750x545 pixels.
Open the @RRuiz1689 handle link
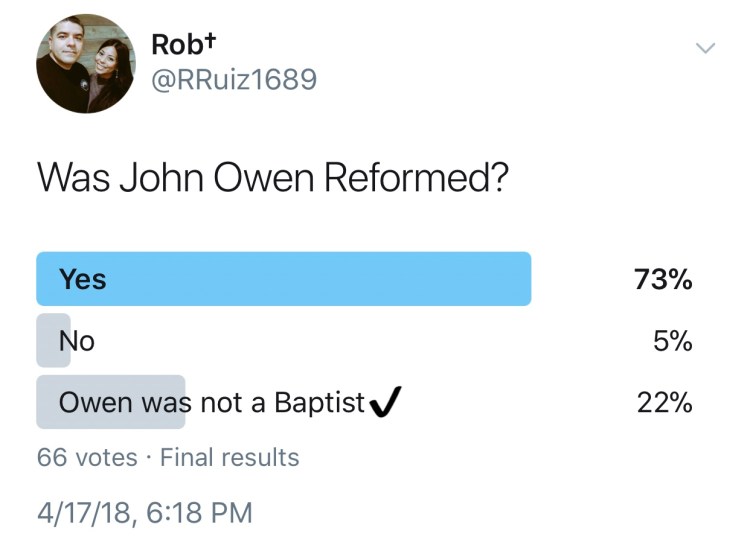click(x=233, y=79)
